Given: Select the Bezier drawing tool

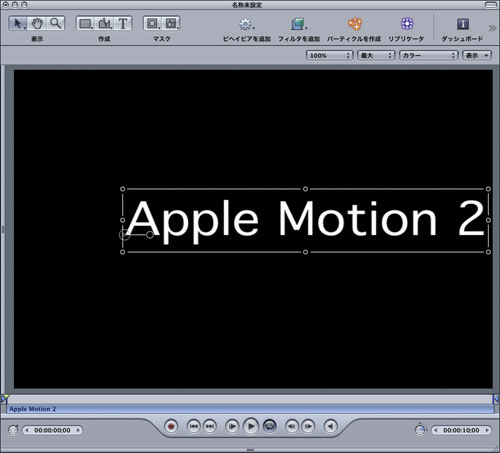Looking at the screenshot, I should [104, 24].
